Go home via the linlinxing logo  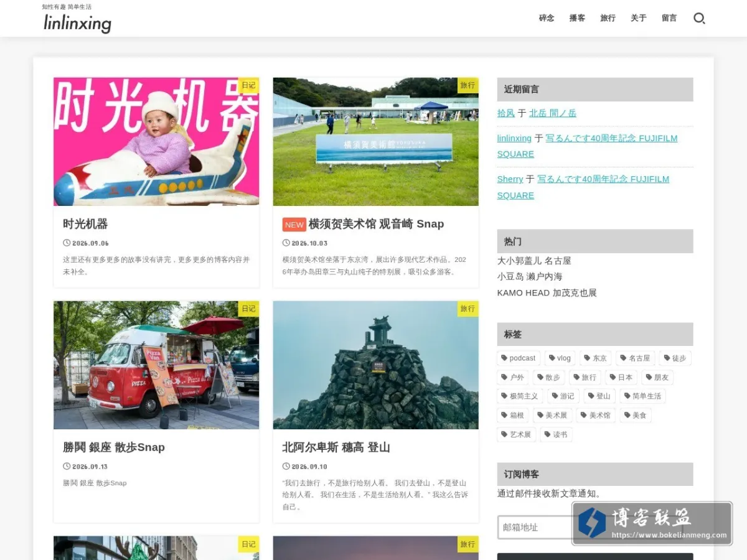tap(78, 24)
